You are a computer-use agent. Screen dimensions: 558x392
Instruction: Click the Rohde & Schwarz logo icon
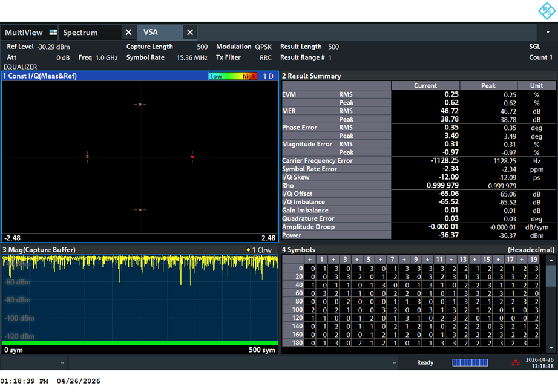(x=547, y=11)
